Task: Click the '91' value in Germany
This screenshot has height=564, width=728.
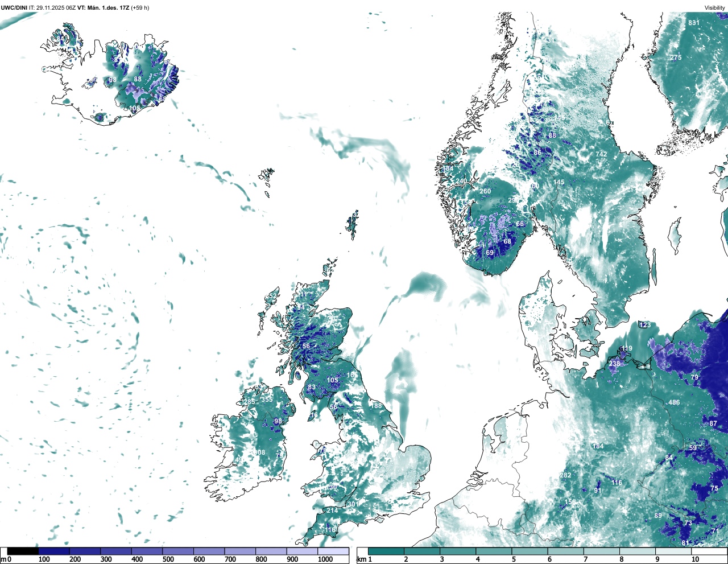Action: tap(598, 491)
